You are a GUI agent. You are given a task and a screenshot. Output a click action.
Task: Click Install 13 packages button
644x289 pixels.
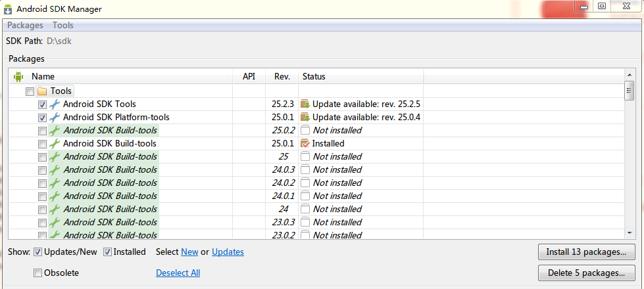click(x=586, y=252)
